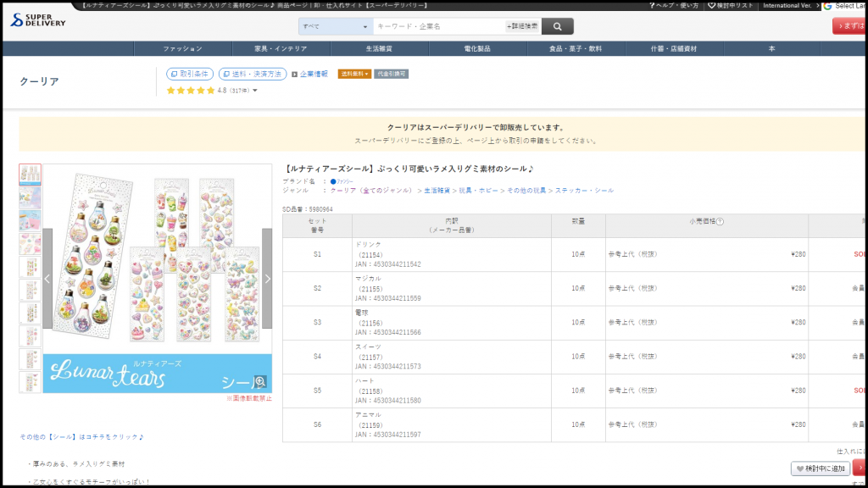Switch to International Ver.
Image resolution: width=868 pixels, height=488 pixels.
tap(791, 6)
